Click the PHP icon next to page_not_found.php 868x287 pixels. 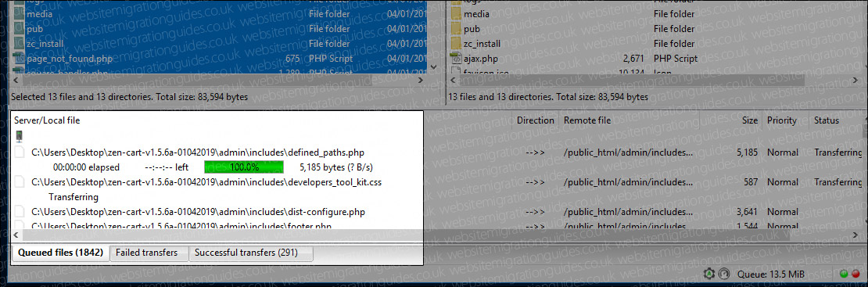point(19,58)
